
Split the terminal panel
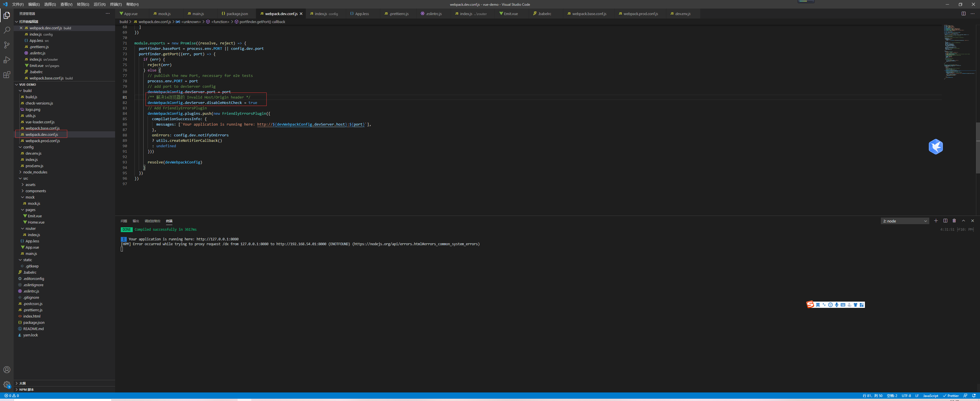(x=945, y=221)
